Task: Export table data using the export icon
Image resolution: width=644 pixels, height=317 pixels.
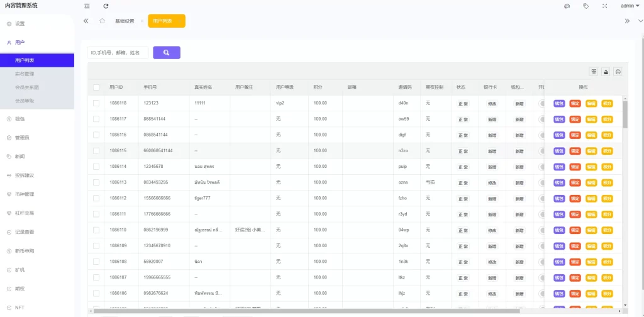Action: click(x=606, y=72)
